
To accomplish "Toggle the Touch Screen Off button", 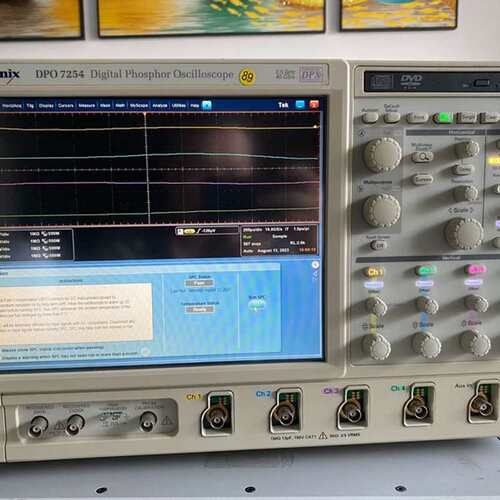I will click(379, 246).
